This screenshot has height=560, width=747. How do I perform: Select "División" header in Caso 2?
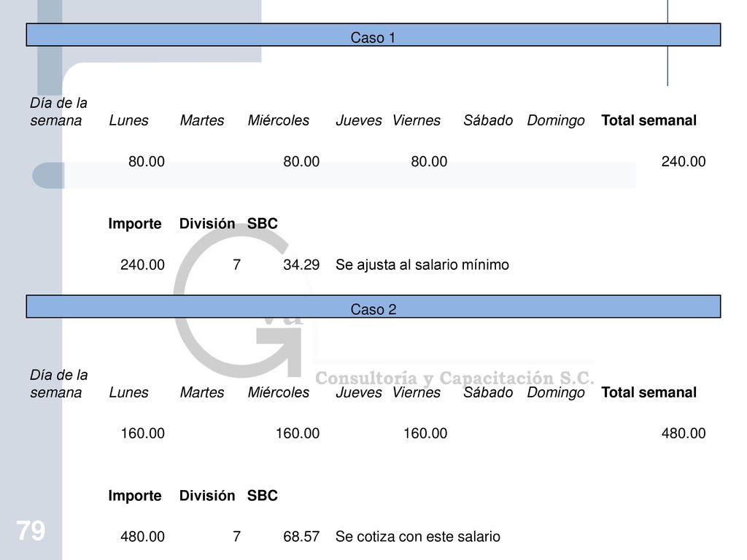(207, 495)
